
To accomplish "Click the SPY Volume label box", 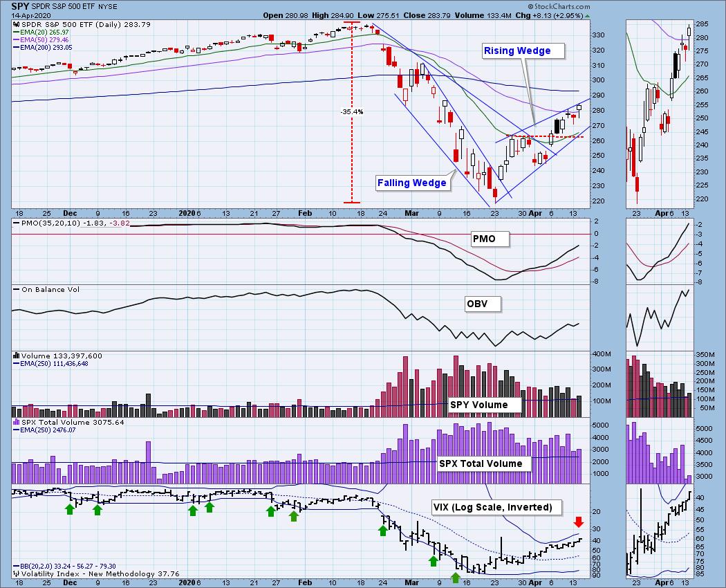I will click(x=485, y=405).
